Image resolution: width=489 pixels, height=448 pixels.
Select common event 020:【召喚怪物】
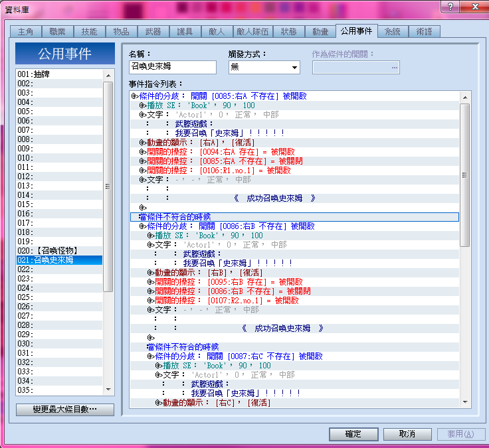tap(59, 251)
